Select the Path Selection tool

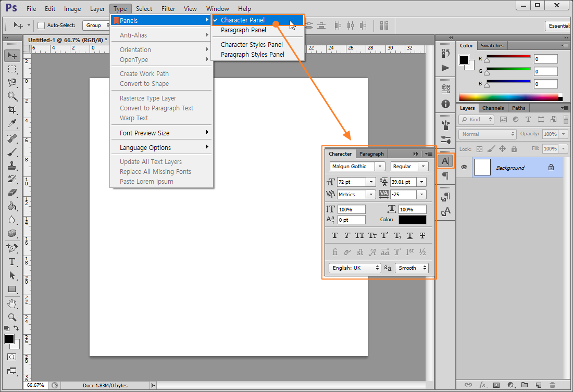pyautogui.click(x=12, y=275)
